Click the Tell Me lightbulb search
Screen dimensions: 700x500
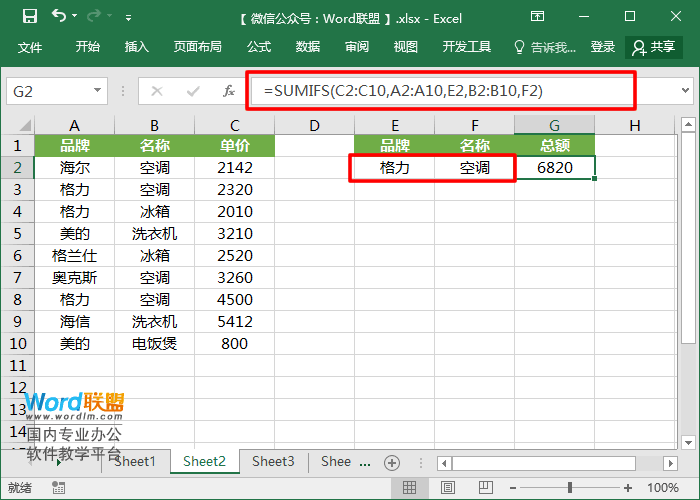(544, 47)
